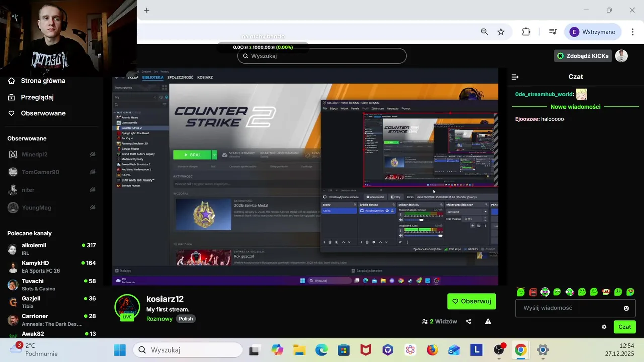
Task: Bookmark this page with the star icon
Action: coord(501,32)
